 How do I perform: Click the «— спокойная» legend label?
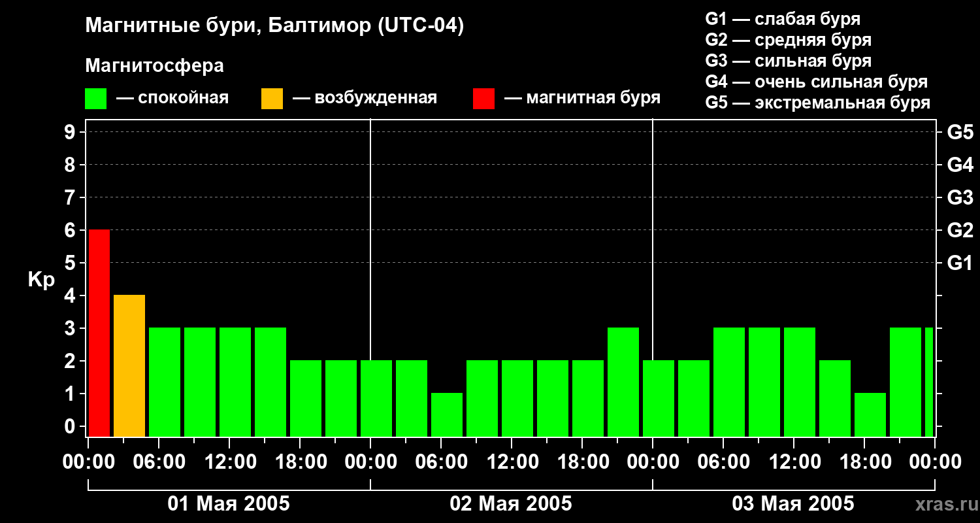click(x=172, y=99)
